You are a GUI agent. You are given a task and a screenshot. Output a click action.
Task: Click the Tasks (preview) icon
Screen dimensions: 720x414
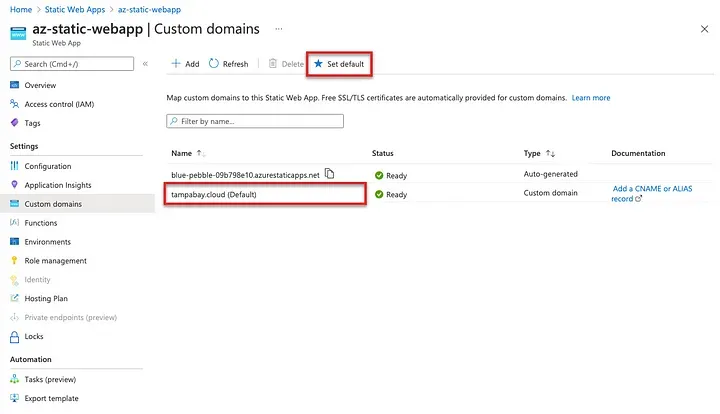pyautogui.click(x=15, y=379)
